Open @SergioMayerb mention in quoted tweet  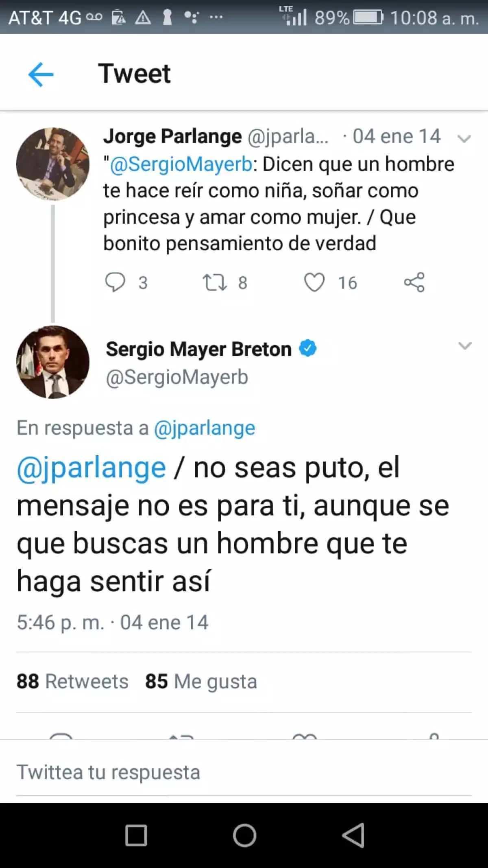coord(181,164)
